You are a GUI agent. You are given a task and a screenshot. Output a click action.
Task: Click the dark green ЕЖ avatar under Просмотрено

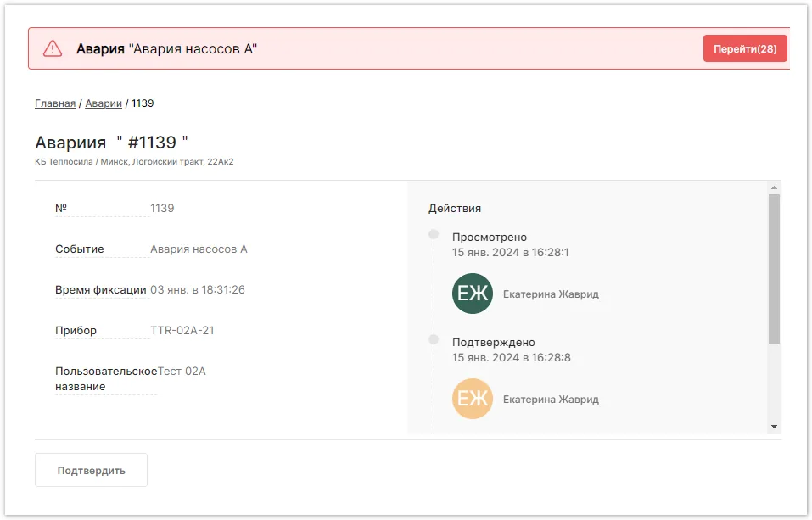(473, 294)
